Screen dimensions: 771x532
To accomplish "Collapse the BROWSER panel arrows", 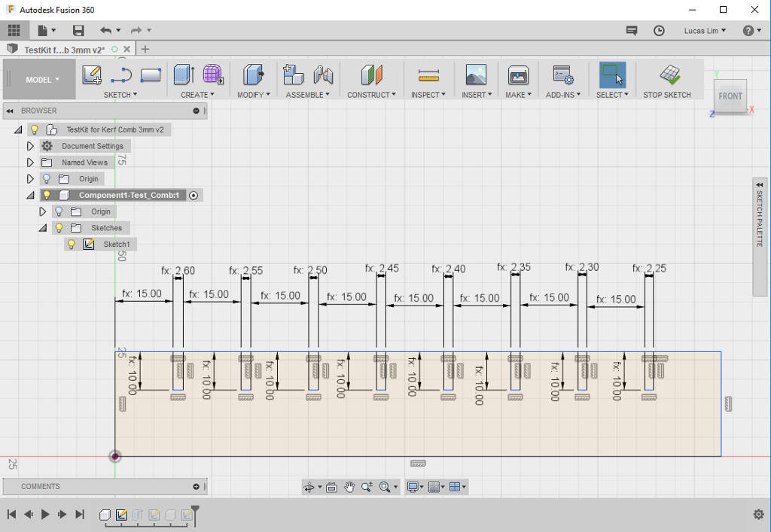I will tap(9, 111).
